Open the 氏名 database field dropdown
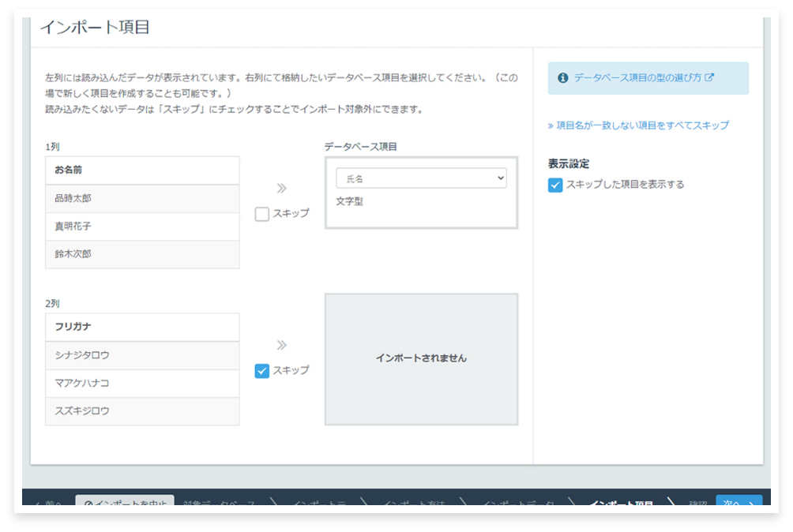 point(421,179)
